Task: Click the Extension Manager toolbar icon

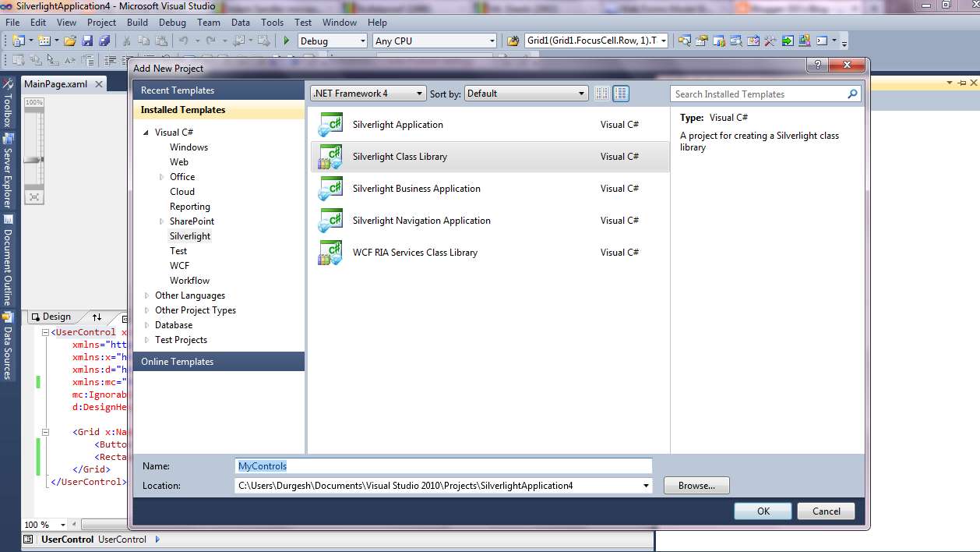Action: coord(805,41)
